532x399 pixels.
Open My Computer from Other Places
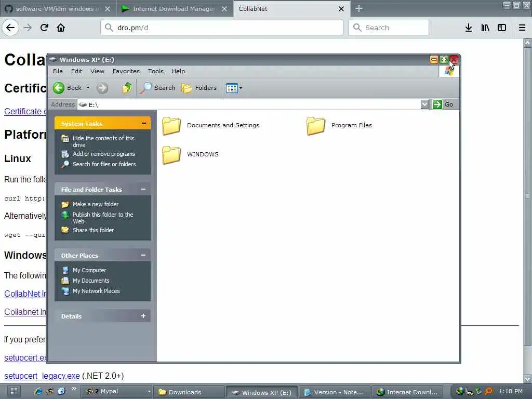(89, 270)
